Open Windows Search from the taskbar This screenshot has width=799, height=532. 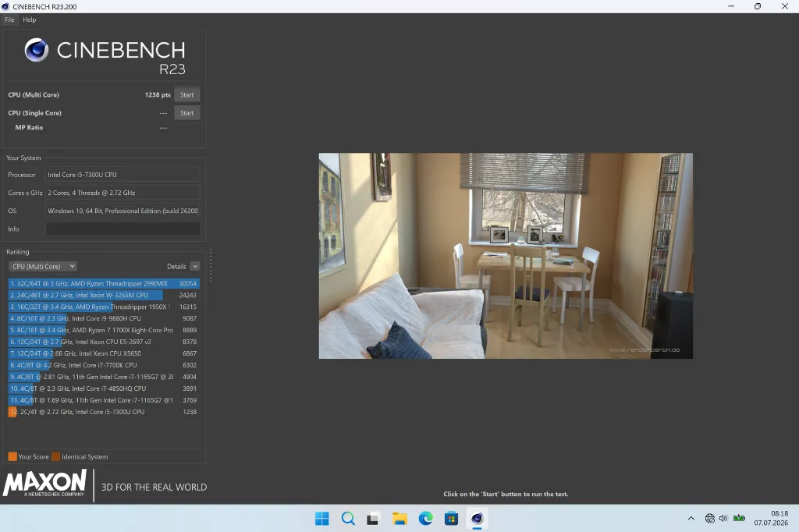pyautogui.click(x=348, y=519)
